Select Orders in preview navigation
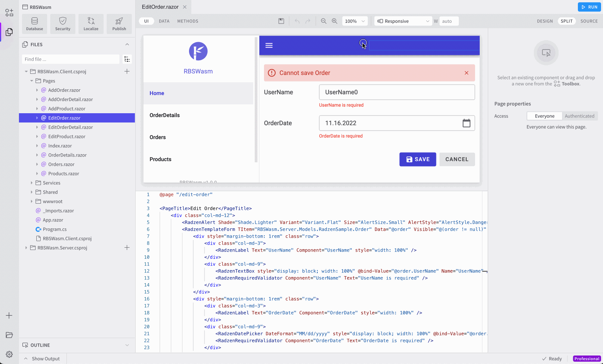This screenshot has height=364, width=603. tap(198, 137)
